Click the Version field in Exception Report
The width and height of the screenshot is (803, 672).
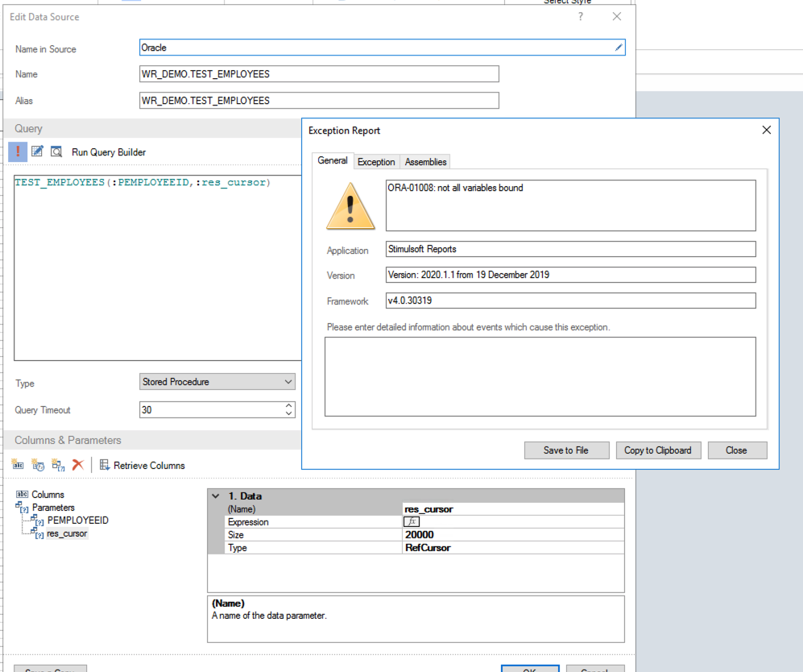(x=570, y=275)
